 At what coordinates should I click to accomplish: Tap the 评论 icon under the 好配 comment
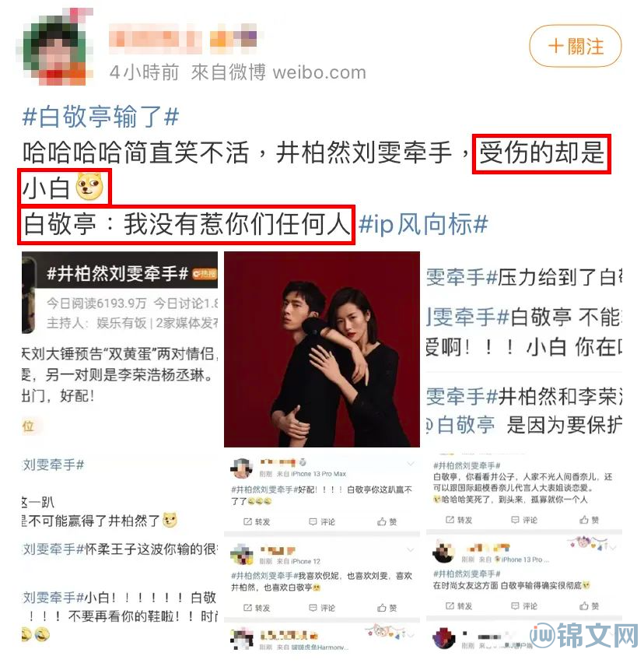322,522
